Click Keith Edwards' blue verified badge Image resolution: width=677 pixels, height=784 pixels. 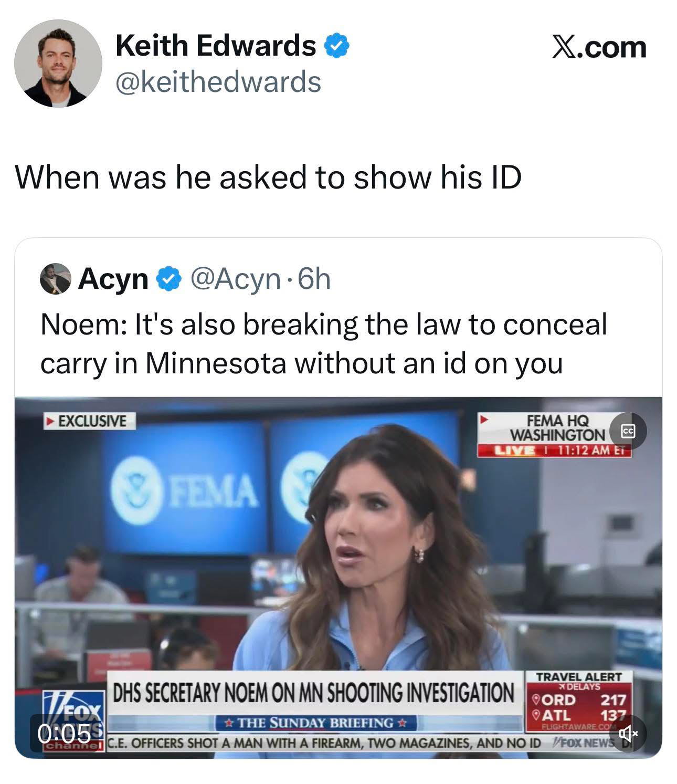click(x=337, y=46)
